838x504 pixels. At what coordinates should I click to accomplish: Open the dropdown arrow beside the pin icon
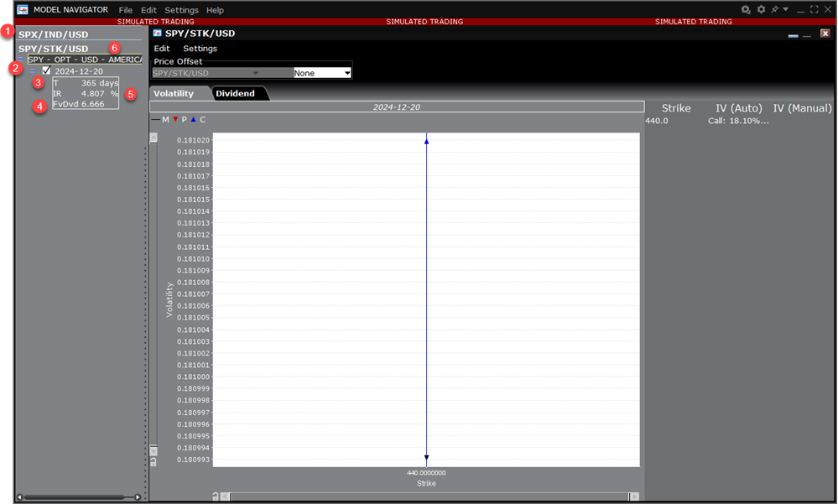tap(786, 9)
